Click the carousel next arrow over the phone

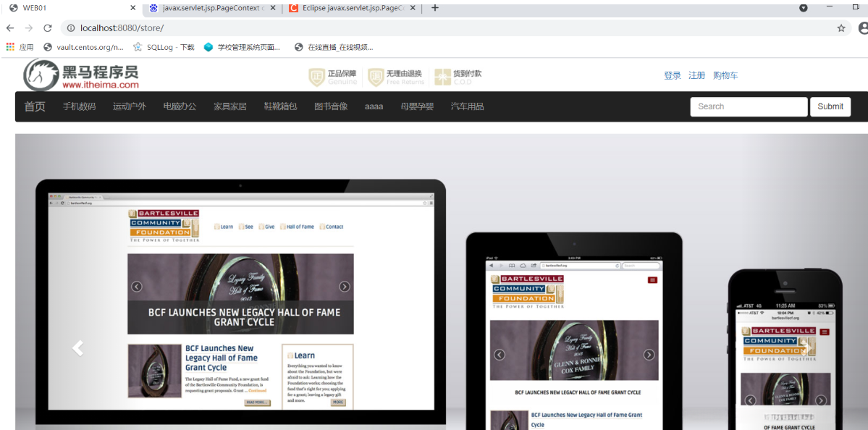808,347
